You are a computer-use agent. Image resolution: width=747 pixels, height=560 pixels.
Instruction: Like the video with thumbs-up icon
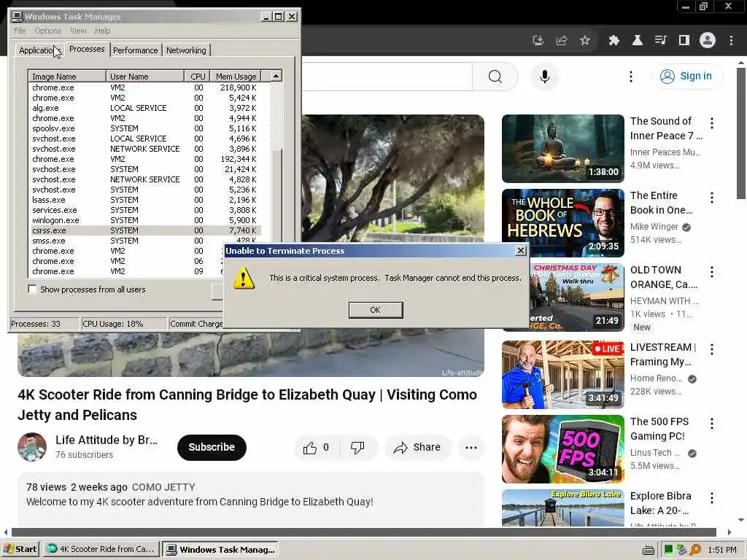click(309, 448)
